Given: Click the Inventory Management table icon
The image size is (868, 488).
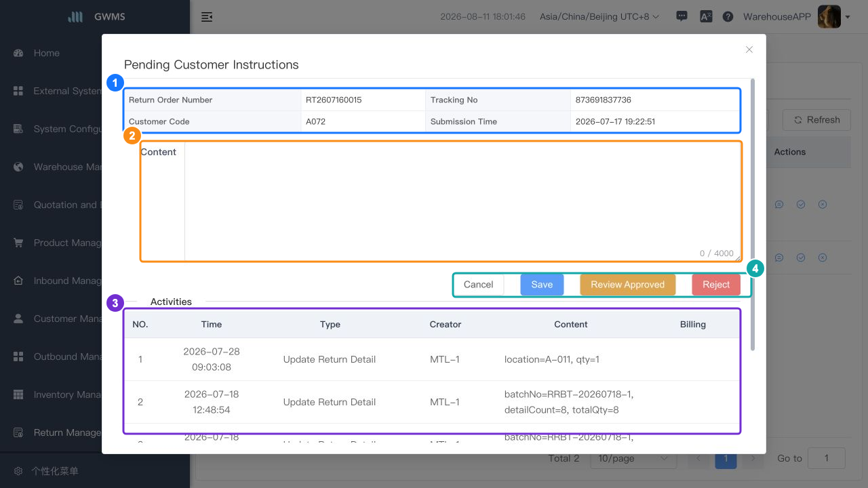Looking at the screenshot, I should pos(18,394).
